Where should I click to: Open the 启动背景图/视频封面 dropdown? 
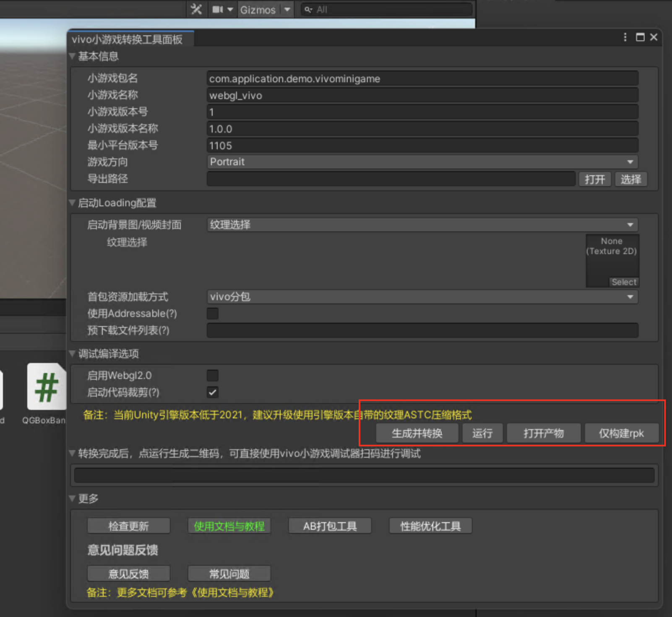(x=422, y=225)
